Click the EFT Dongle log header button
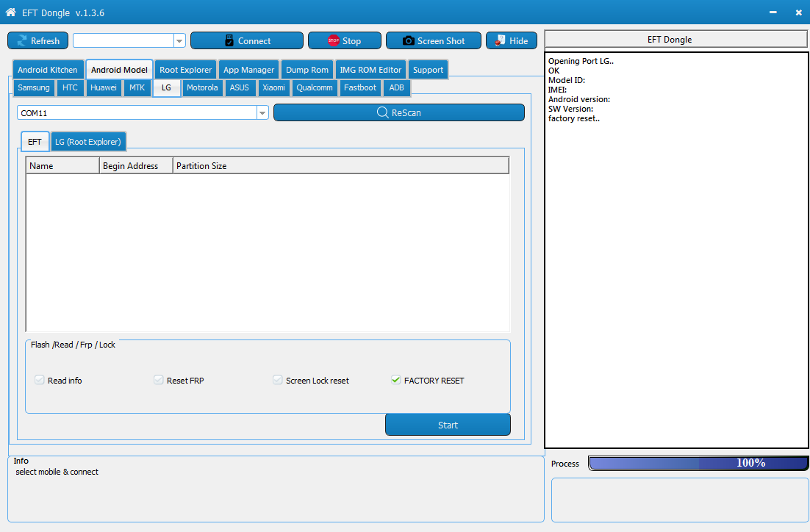This screenshot has height=532, width=810. pos(675,39)
